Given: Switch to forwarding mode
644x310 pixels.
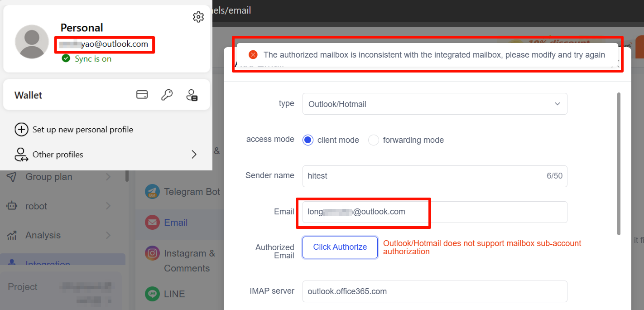Looking at the screenshot, I should click(x=373, y=140).
